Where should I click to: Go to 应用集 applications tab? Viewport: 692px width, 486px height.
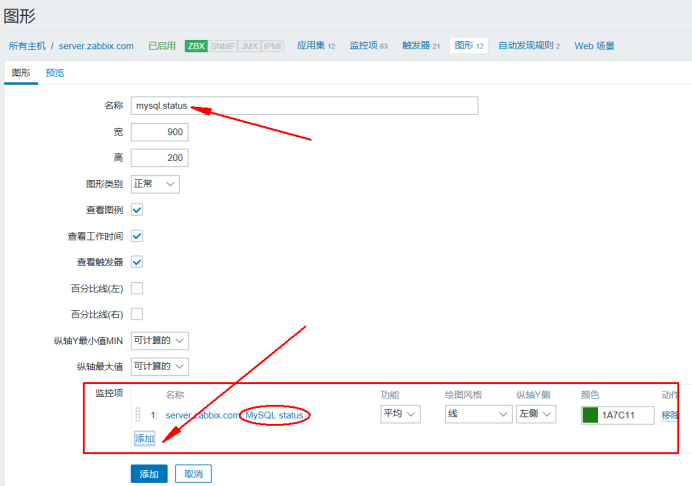pyautogui.click(x=316, y=45)
